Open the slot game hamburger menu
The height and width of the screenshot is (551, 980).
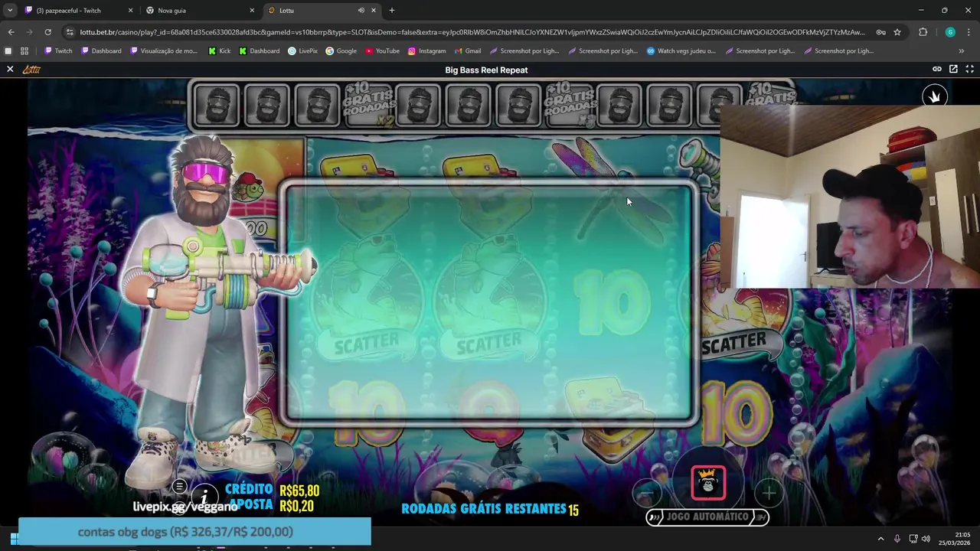click(x=179, y=486)
